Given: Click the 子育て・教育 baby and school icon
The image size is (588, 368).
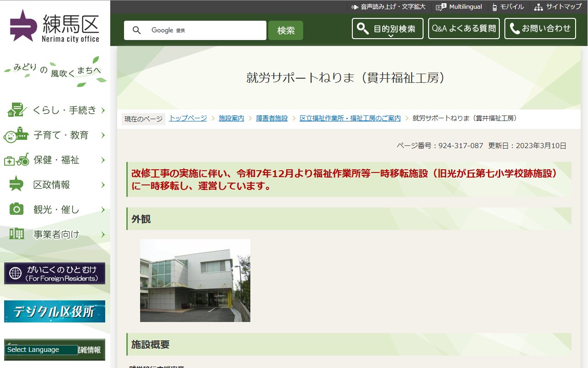Looking at the screenshot, I should click(16, 134).
